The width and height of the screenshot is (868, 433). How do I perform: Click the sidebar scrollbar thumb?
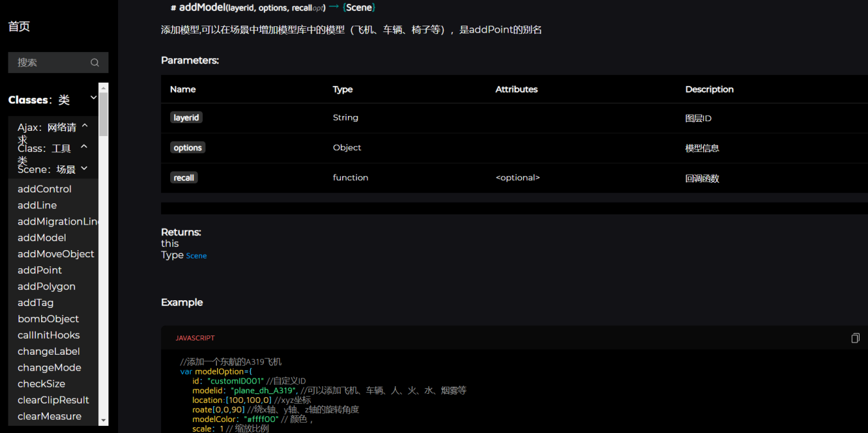point(103,115)
